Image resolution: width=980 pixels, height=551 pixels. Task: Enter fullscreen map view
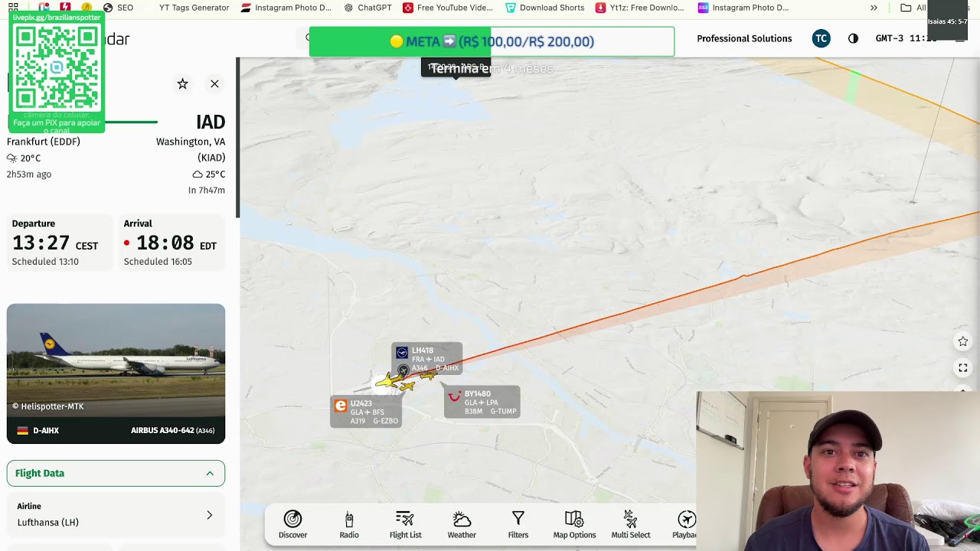tap(963, 368)
